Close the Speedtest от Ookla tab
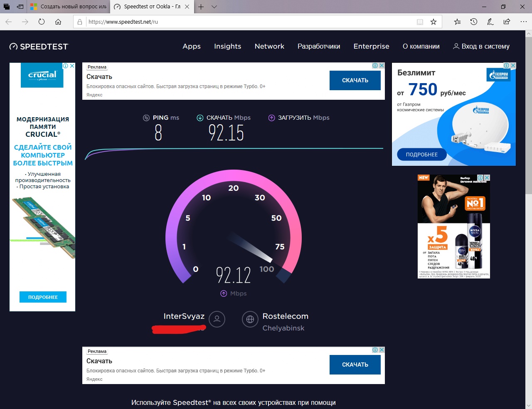The width and height of the screenshot is (532, 409). (x=187, y=7)
